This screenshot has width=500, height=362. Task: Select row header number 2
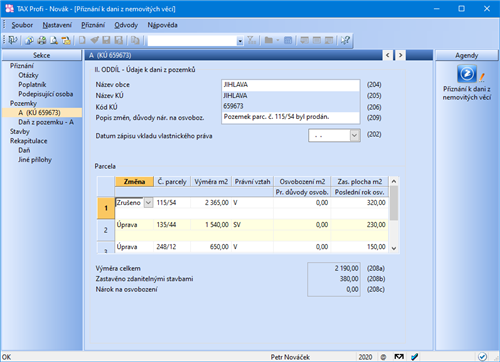click(x=106, y=230)
